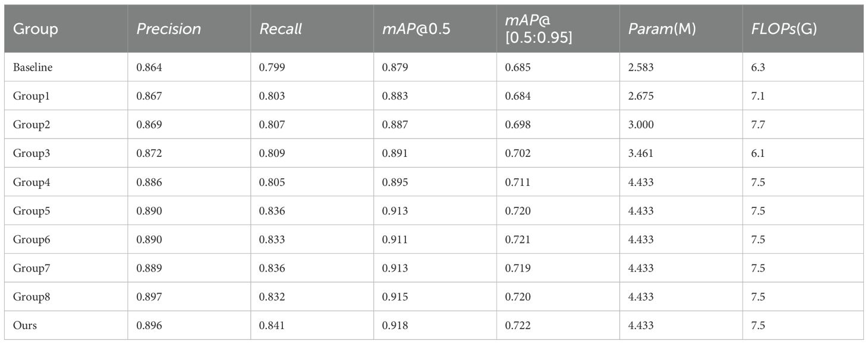Select Group4 mAP@[0.5:0.95] value 0.711

tap(518, 182)
